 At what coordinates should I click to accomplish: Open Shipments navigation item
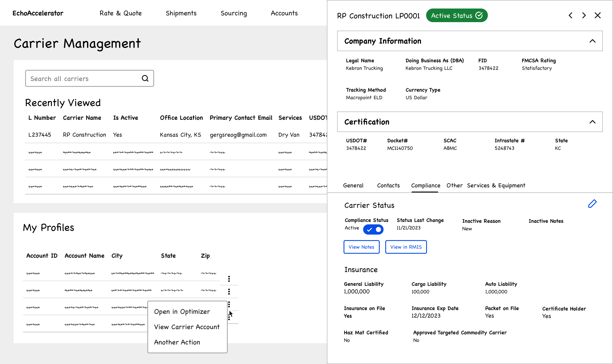click(x=181, y=13)
